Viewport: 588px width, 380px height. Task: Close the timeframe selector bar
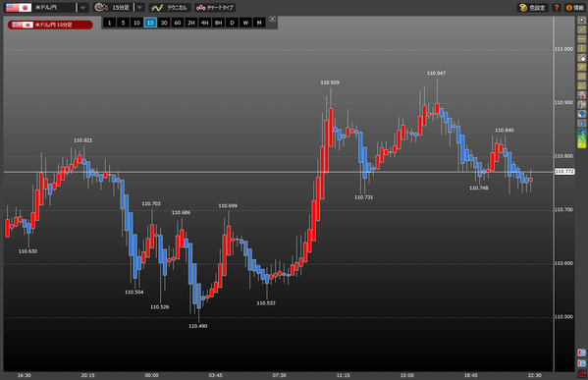coord(273,19)
